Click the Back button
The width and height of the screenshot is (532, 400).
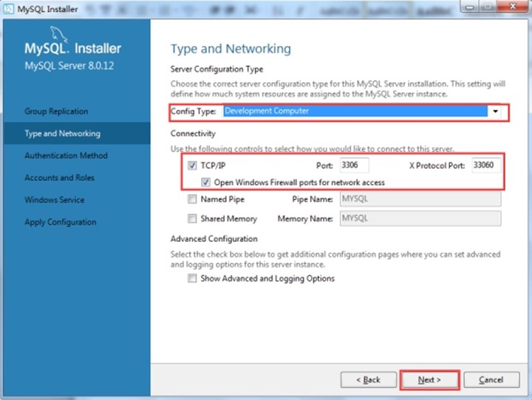pyautogui.click(x=369, y=379)
